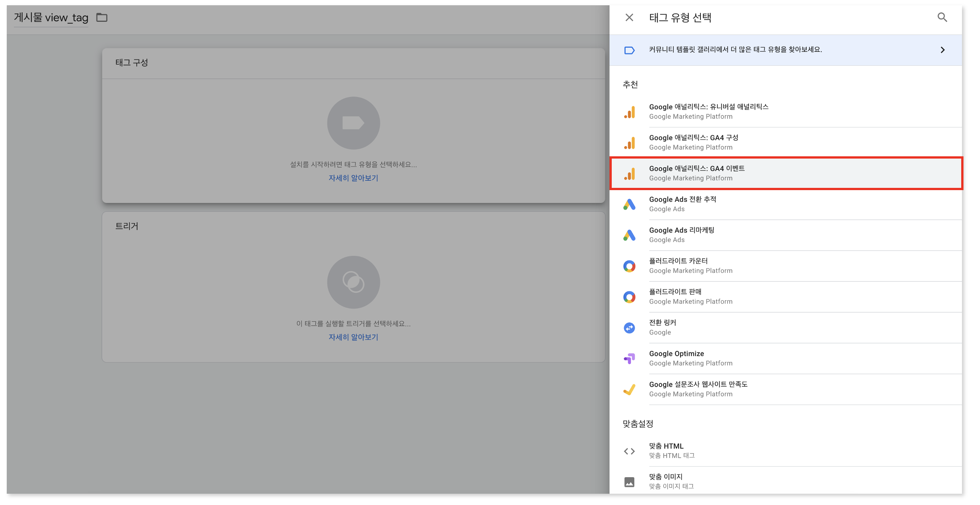Viewport: 980px width, 505px height.
Task: Edit the tag name 게시물 view_tag
Action: [x=51, y=18]
